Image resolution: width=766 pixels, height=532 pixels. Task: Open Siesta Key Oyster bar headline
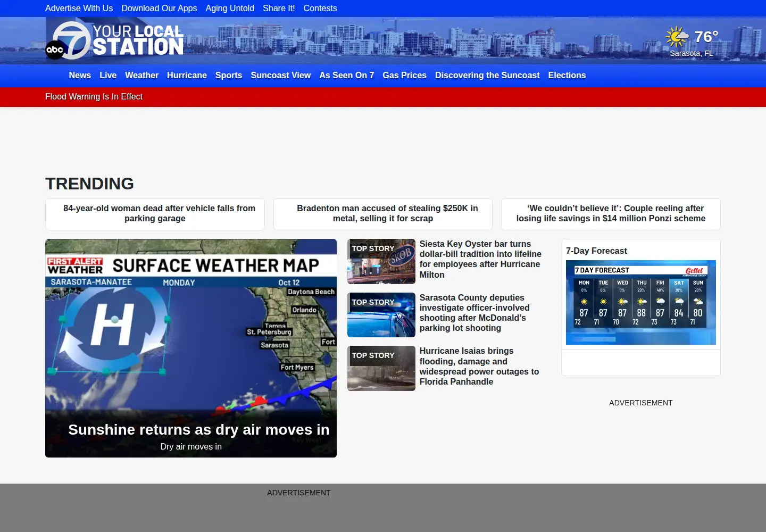click(x=480, y=259)
